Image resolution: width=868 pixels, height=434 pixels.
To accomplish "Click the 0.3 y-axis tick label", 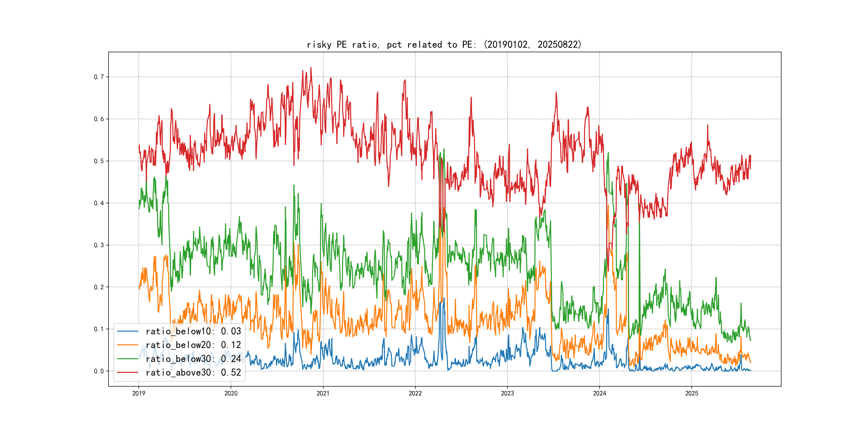I will point(99,245).
